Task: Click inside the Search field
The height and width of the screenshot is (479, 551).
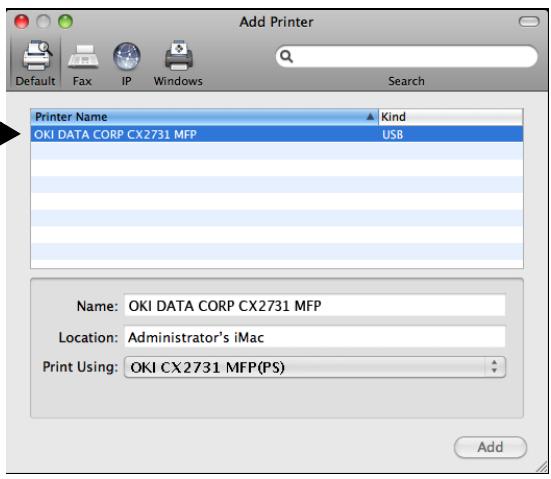Action: pyautogui.click(x=407, y=56)
